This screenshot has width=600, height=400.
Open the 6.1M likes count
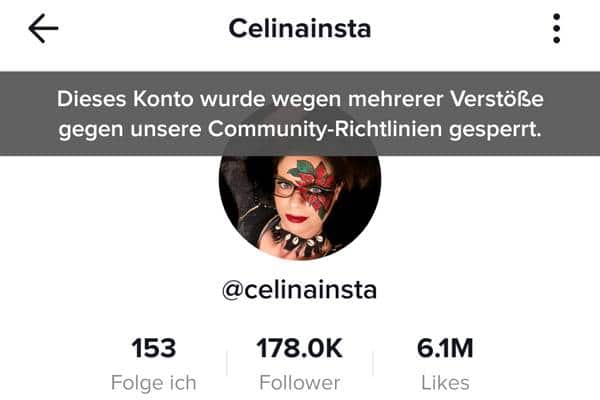445,348
